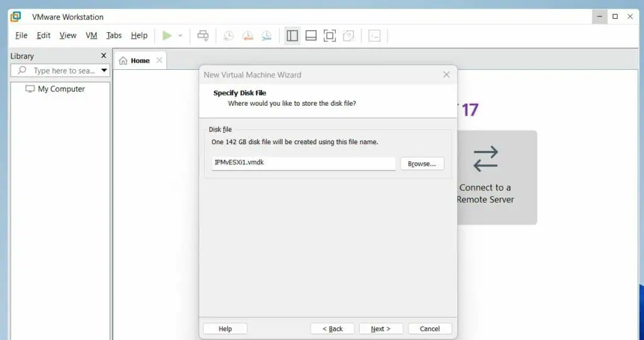Close the New Virtual Machine Wizard dialog
644x340 pixels.
point(447,74)
